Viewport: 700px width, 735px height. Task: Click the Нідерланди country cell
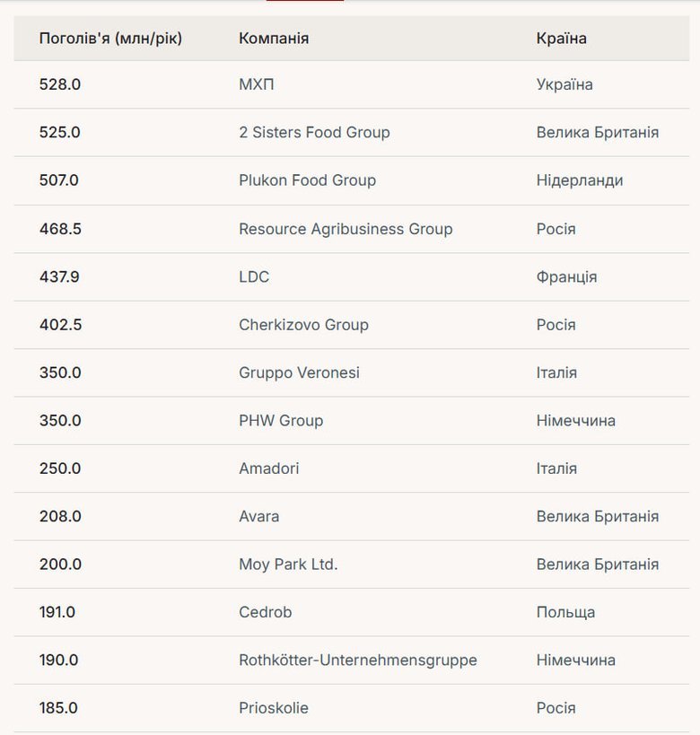click(x=579, y=180)
